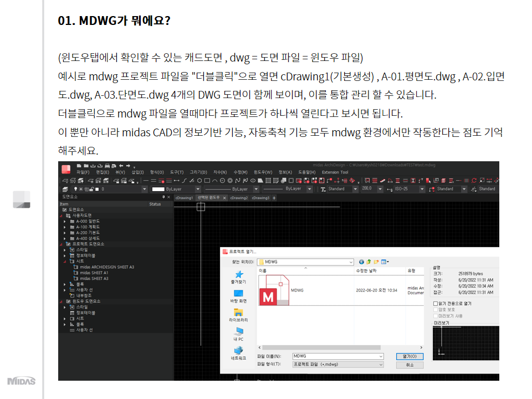532x399 pixels.
Task: Click the text style T icon
Action: (x=323, y=190)
